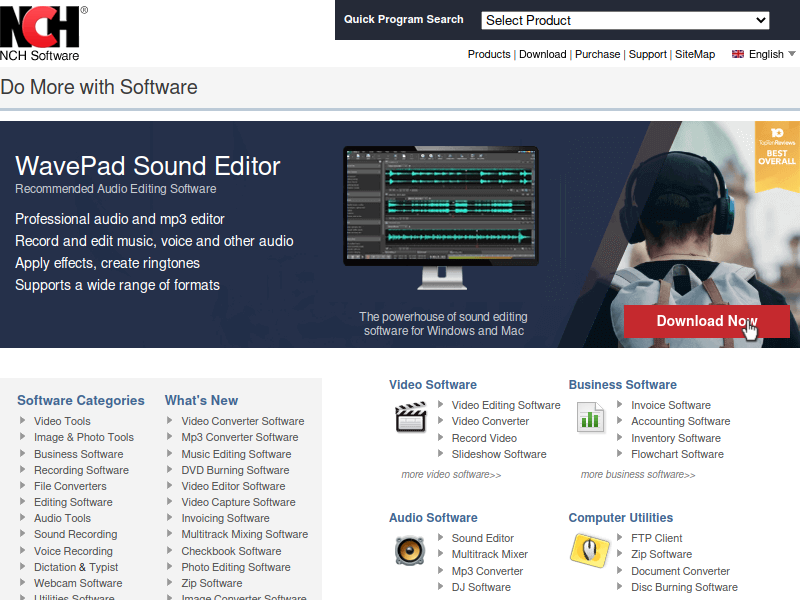The image size is (800, 600).
Task: Click the WavePad monitor screenshot
Action: [441, 218]
